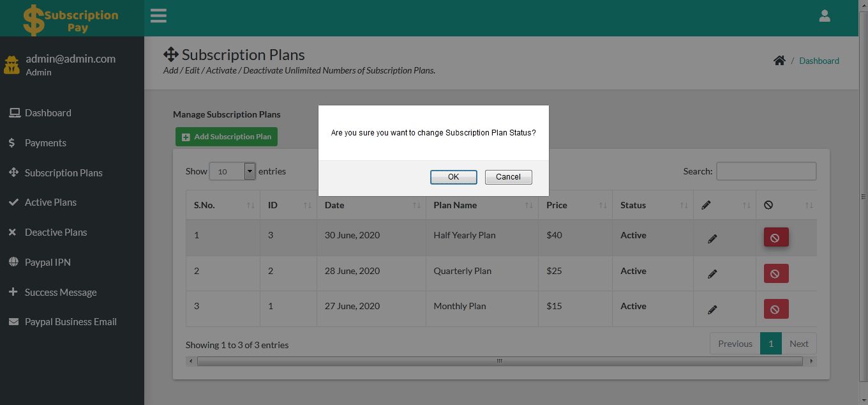Click the horizontal table scrollbar
This screenshot has height=405, width=868.
[499, 362]
